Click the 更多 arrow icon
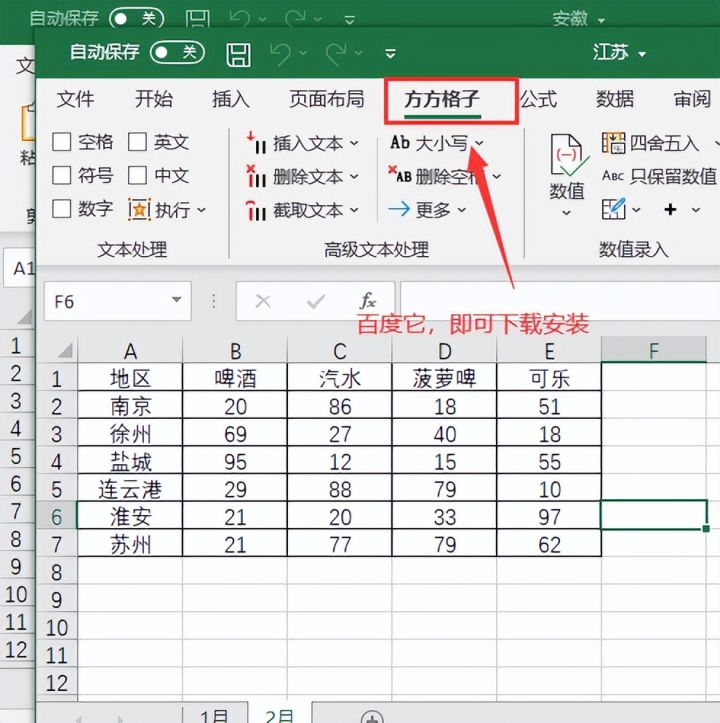The width and height of the screenshot is (720, 723). coord(399,209)
